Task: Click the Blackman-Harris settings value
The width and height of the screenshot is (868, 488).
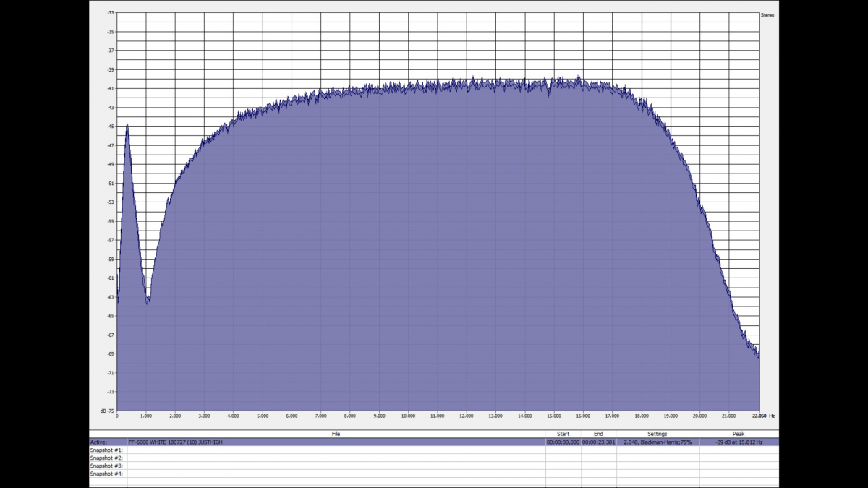Action: pyautogui.click(x=658, y=442)
